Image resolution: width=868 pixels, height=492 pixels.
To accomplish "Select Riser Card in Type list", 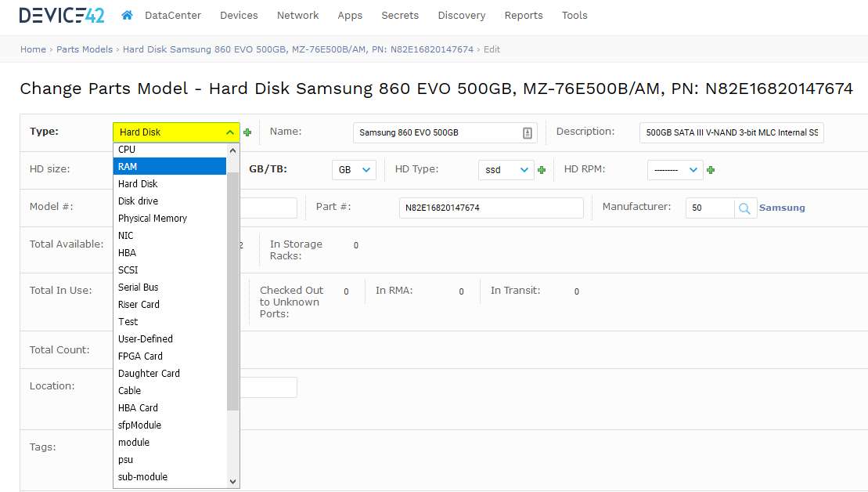I will (x=170, y=304).
